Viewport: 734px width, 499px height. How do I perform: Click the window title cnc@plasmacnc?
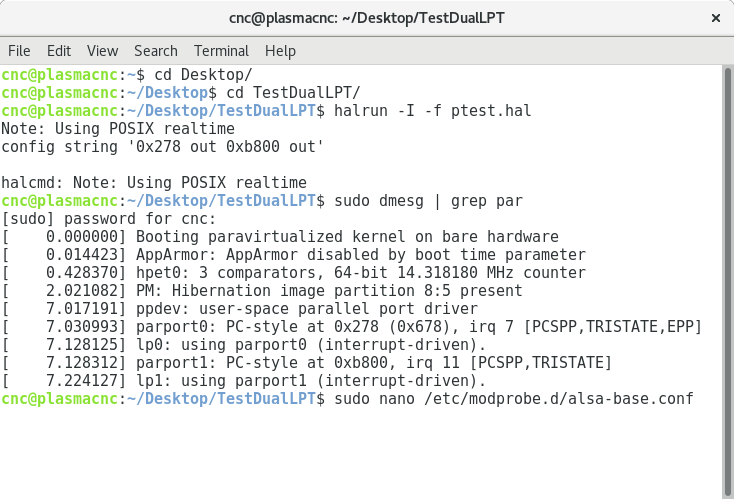[367, 18]
